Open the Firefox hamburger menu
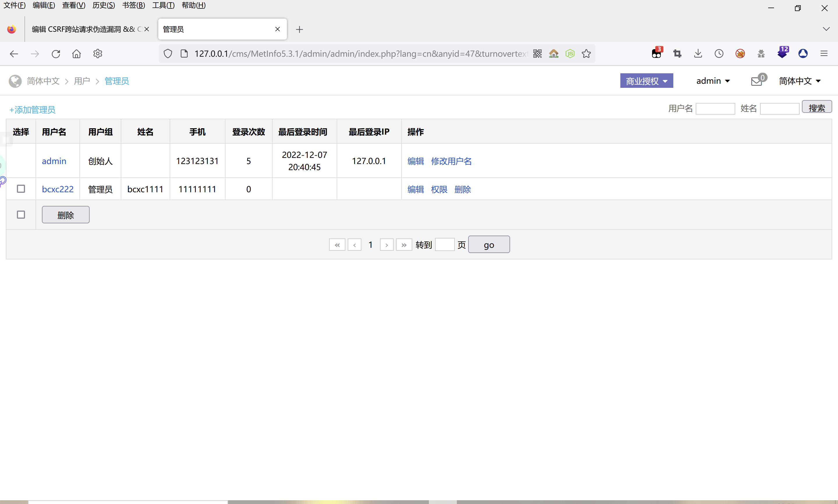Screen dimensions: 838x504 pos(824,54)
